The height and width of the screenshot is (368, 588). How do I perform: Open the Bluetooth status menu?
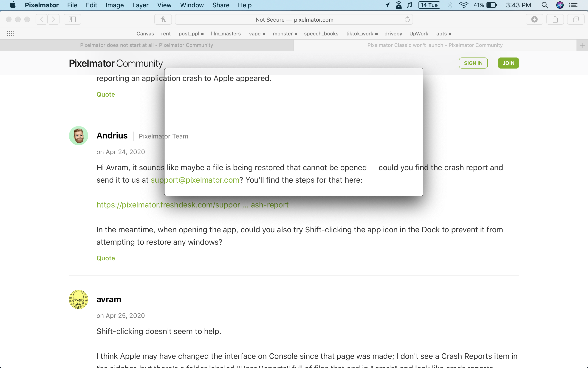point(450,5)
